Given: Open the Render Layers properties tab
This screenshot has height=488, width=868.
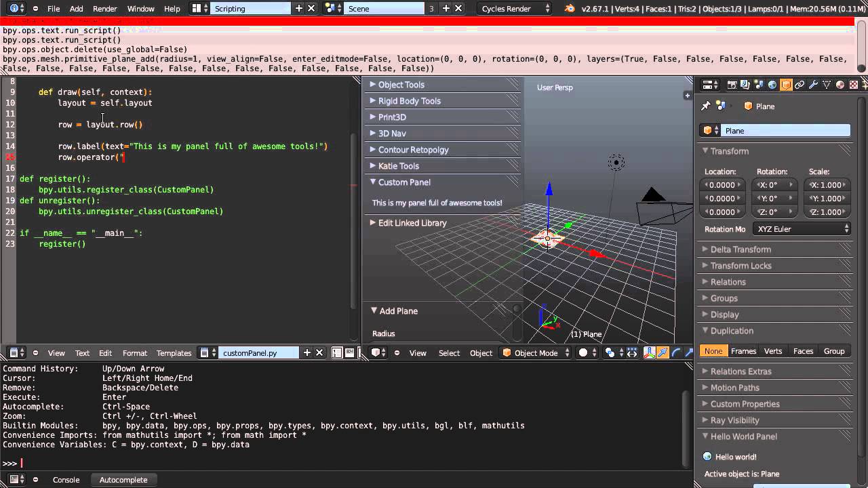Looking at the screenshot, I should [x=745, y=85].
